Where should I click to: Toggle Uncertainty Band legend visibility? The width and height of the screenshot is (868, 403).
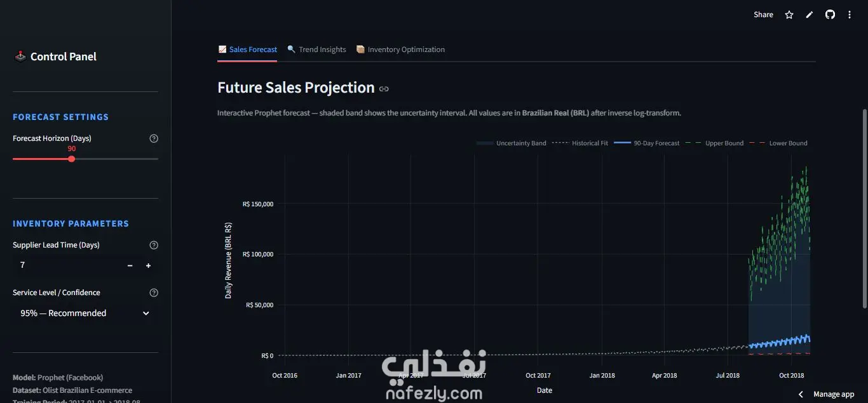512,143
